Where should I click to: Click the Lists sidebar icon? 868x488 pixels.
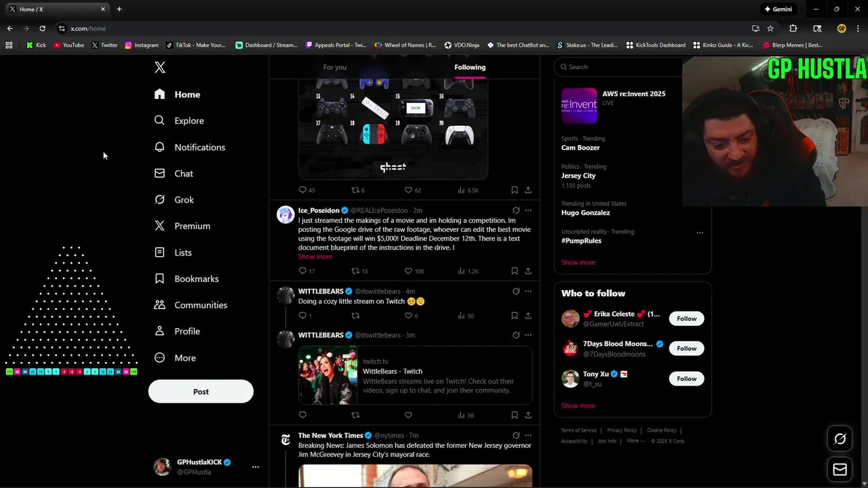[x=159, y=252]
